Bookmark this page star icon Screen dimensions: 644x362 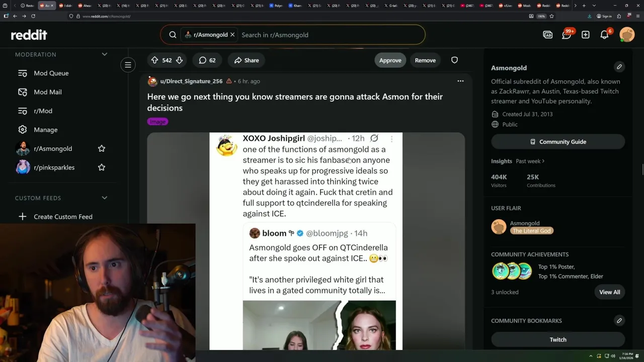pos(551,16)
